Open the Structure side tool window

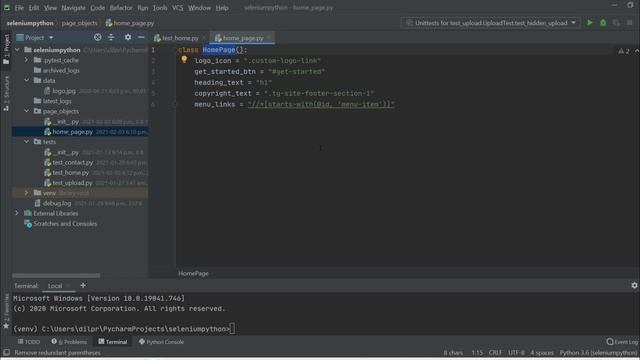pyautogui.click(x=6, y=93)
